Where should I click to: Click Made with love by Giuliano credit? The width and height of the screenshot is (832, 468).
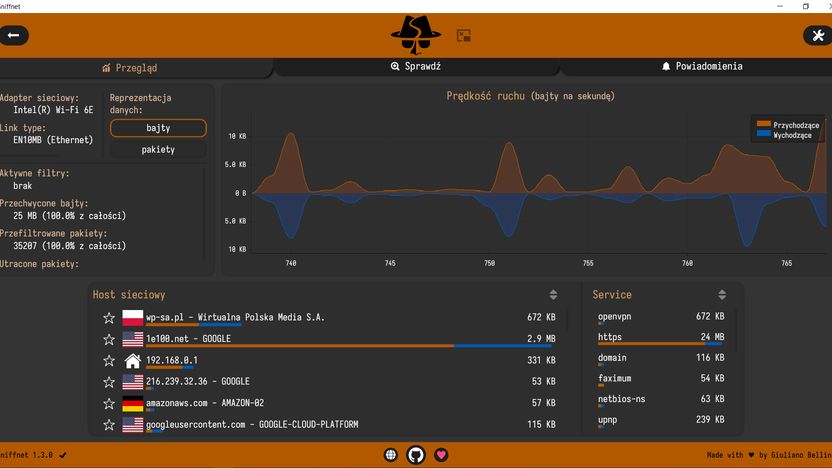pyautogui.click(x=769, y=455)
